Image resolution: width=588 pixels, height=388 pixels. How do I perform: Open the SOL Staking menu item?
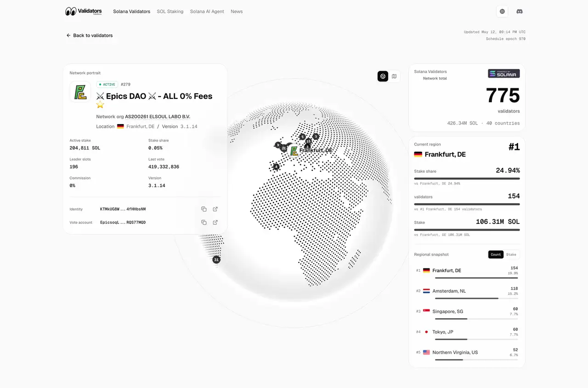coord(170,11)
